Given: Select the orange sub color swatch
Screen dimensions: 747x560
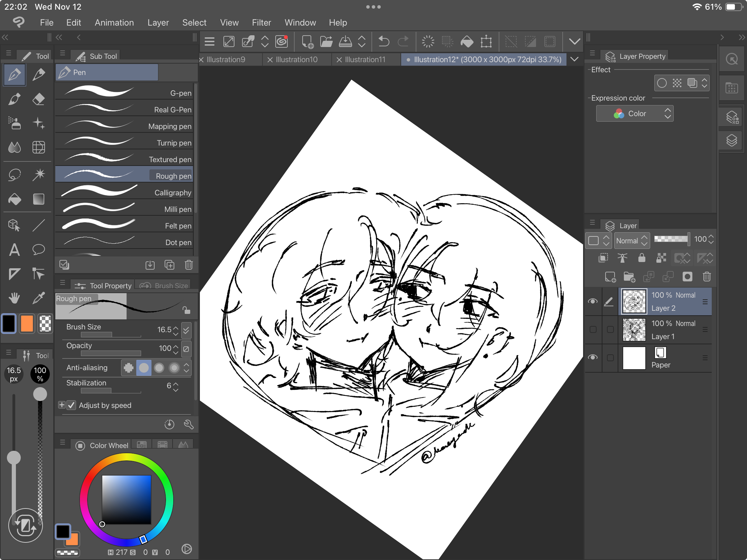Looking at the screenshot, I should pos(27,324).
